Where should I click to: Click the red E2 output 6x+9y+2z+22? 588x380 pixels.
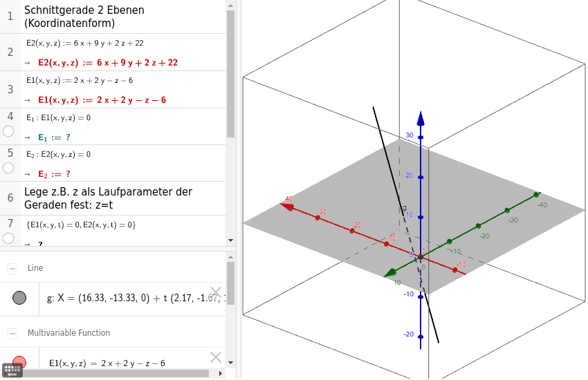click(108, 62)
